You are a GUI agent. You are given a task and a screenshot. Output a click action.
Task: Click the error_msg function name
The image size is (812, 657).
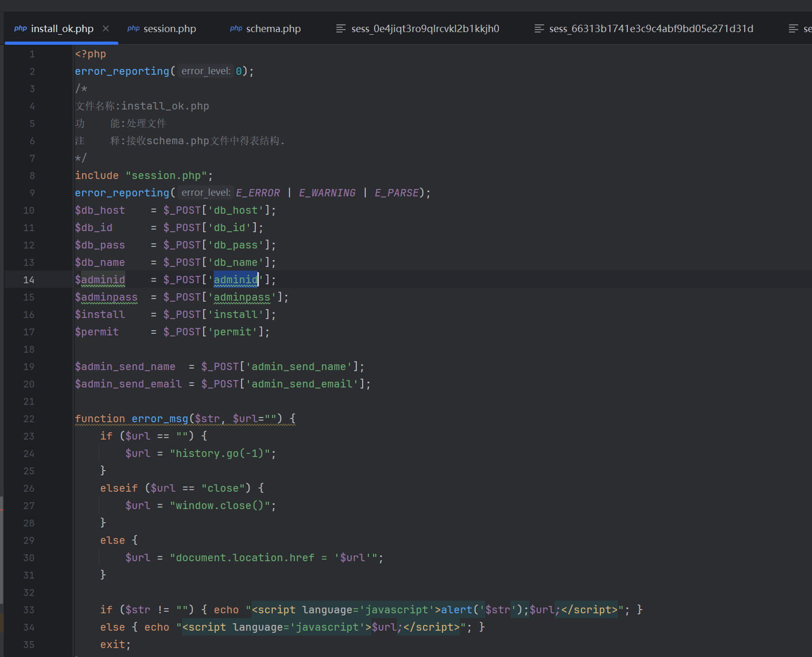click(160, 419)
